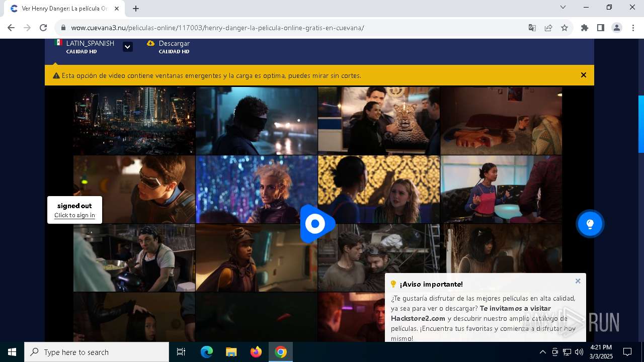Viewport: 644px width, 362px height.
Task: Click the page vertical scrollbar
Action: click(x=641, y=124)
